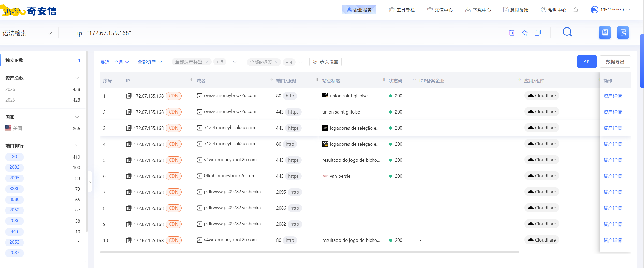This screenshot has height=268, width=644.
Task: Click Cloudflare cloud icon in row 1
Action: coord(530,96)
